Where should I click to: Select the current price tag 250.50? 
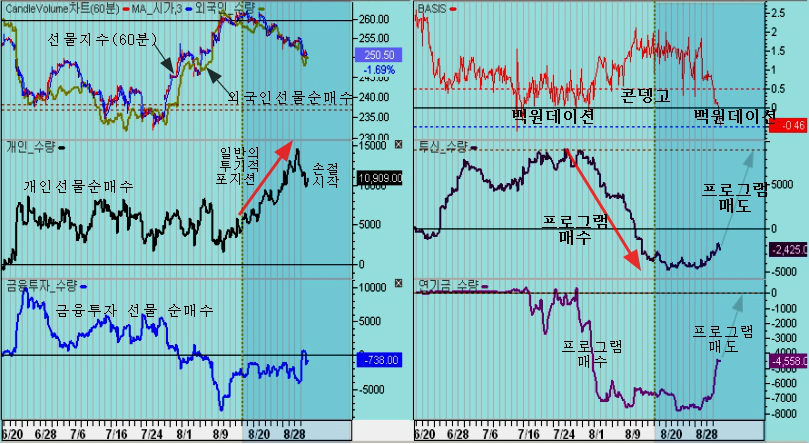379,55
